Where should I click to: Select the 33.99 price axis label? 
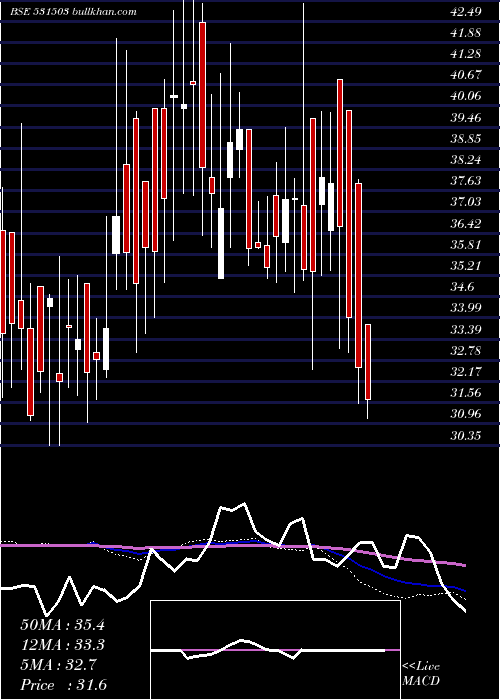466,308
